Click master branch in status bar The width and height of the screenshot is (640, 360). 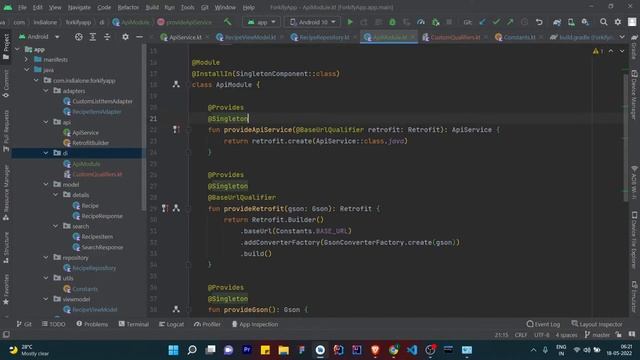(597, 335)
